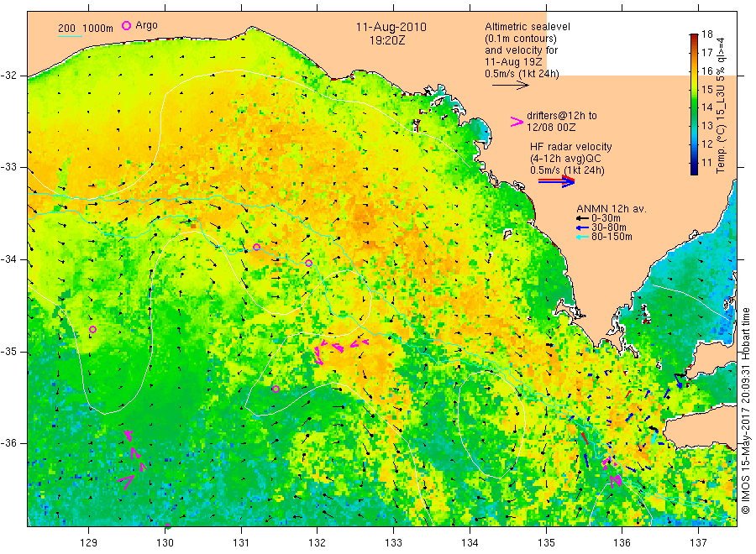Click the dark red top of temperature colorbar
Viewport: 756px width, 554px height.
[694, 36]
